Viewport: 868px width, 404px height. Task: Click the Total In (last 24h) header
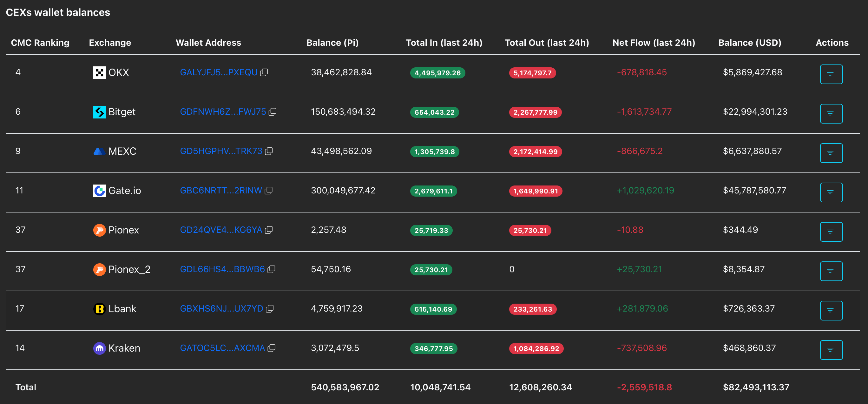tap(444, 43)
